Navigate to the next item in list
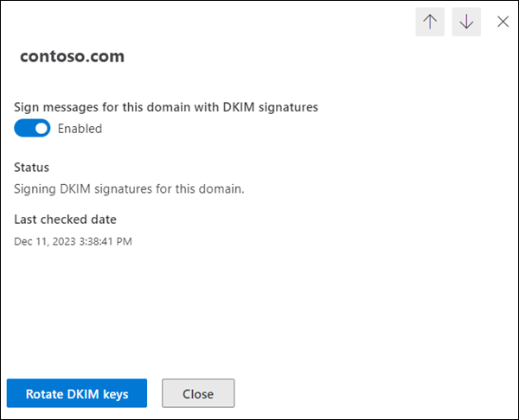This screenshot has width=519, height=420. tap(466, 22)
